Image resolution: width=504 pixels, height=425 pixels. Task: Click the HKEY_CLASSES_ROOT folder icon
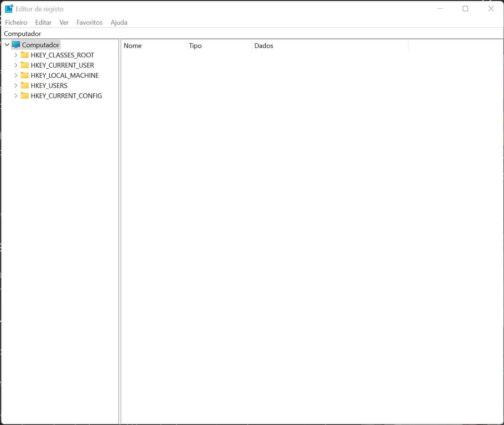tap(25, 55)
